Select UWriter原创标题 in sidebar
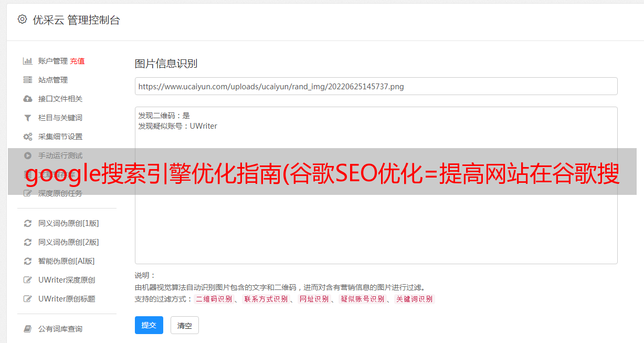 click(x=67, y=299)
